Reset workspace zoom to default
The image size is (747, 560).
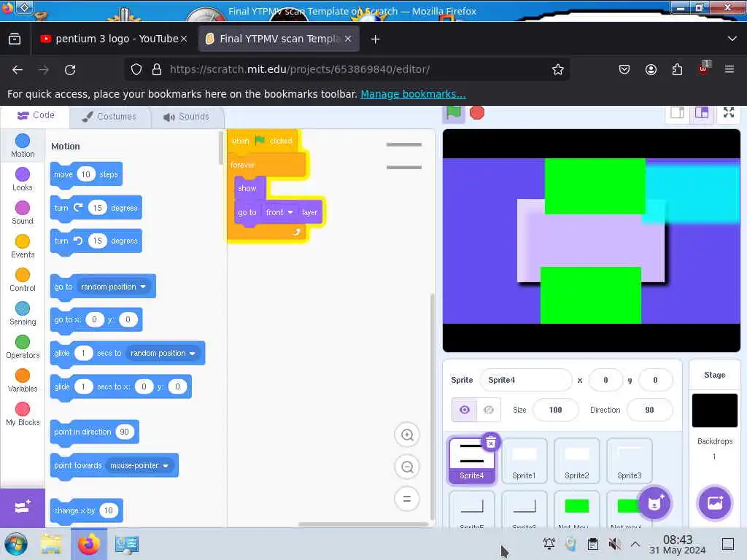click(x=407, y=499)
